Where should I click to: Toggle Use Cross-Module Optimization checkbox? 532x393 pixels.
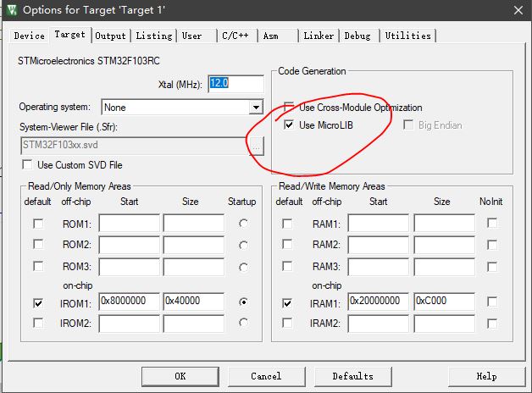pos(289,107)
